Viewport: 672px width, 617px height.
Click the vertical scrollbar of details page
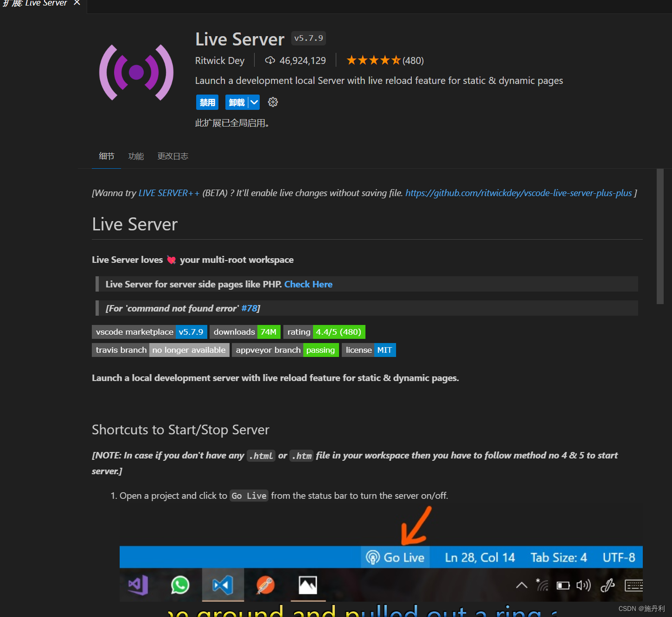coord(660,236)
